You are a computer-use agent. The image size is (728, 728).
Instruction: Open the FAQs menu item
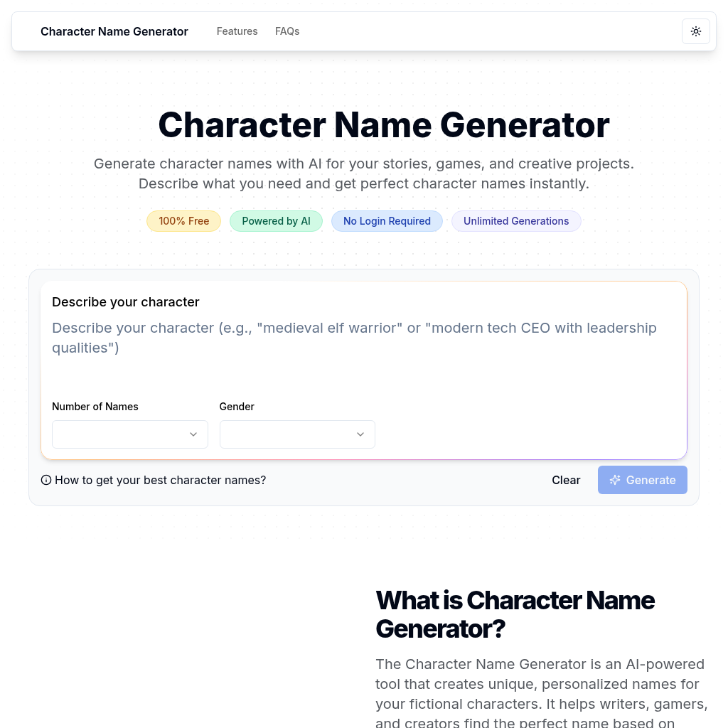[287, 31]
